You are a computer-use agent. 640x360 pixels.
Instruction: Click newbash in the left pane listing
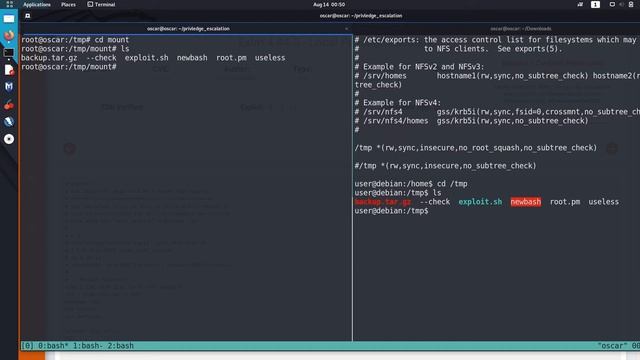coord(192,58)
